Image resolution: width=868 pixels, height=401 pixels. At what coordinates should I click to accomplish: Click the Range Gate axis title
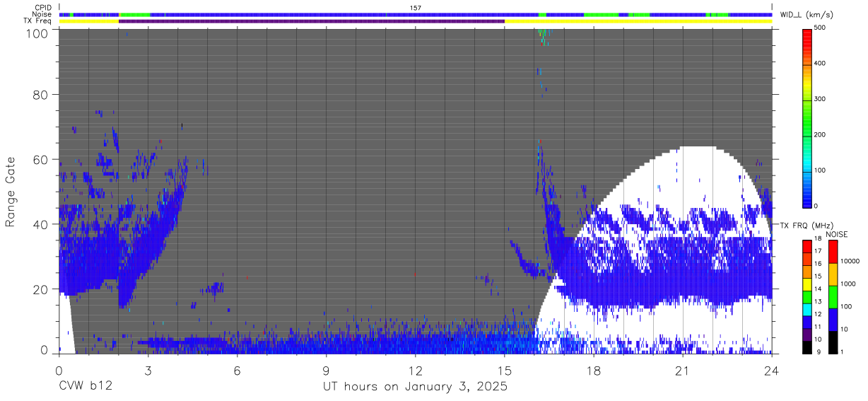[11, 192]
